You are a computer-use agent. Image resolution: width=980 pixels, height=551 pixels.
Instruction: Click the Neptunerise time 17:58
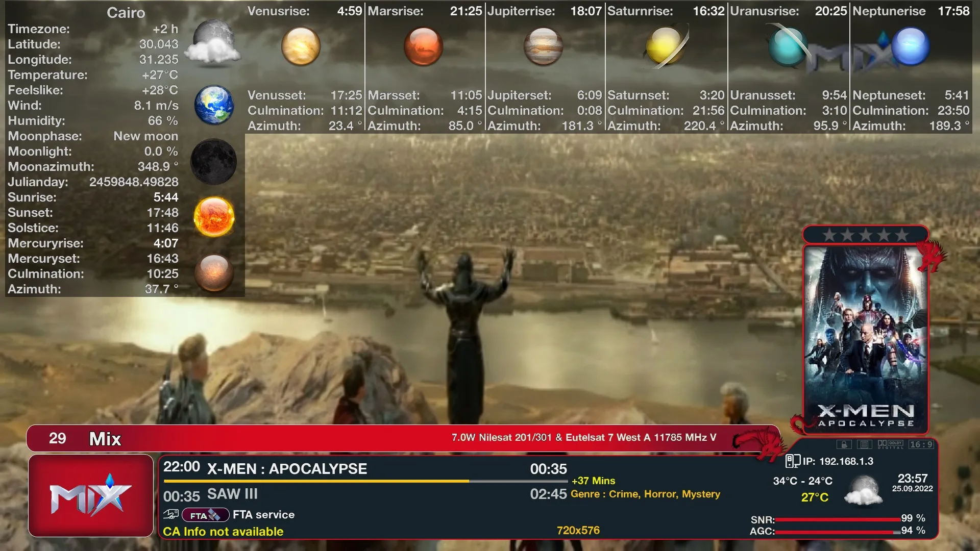click(x=954, y=11)
